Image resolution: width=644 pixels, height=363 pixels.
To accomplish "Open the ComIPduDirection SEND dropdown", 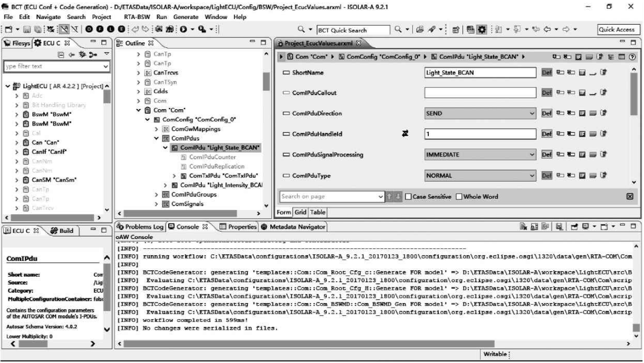I will (x=532, y=114).
